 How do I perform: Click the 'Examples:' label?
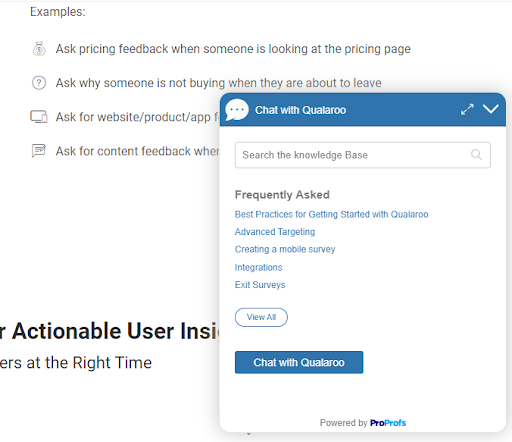(x=58, y=12)
